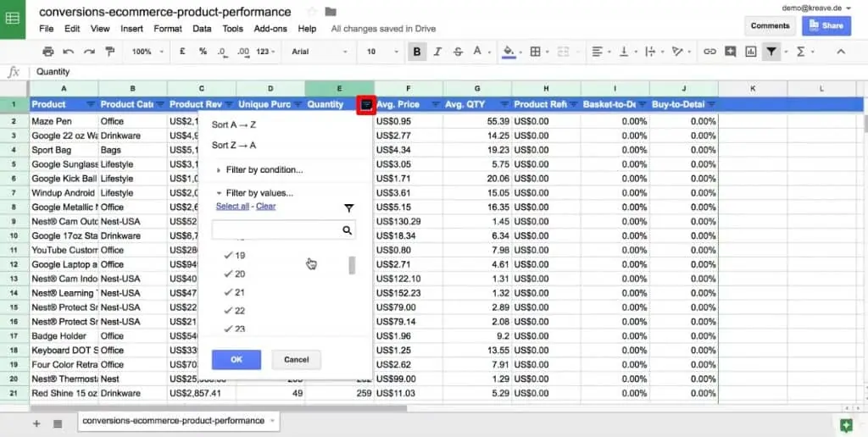This screenshot has width=868, height=437.
Task: Open the 123 number format dropdown
Action: 265,52
